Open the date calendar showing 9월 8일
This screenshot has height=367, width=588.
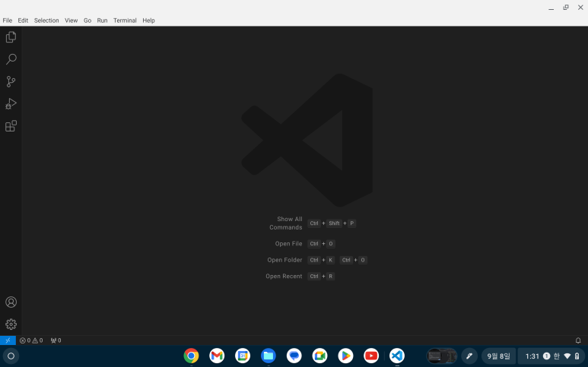click(498, 356)
